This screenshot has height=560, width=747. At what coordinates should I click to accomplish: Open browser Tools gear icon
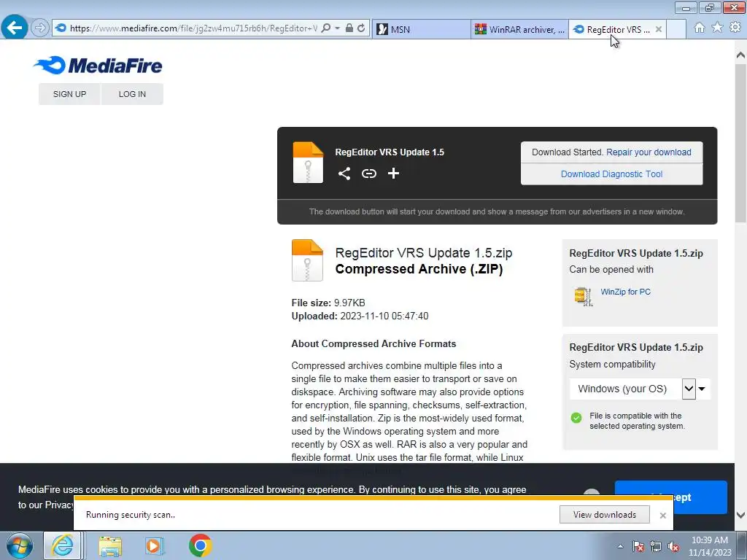(735, 28)
